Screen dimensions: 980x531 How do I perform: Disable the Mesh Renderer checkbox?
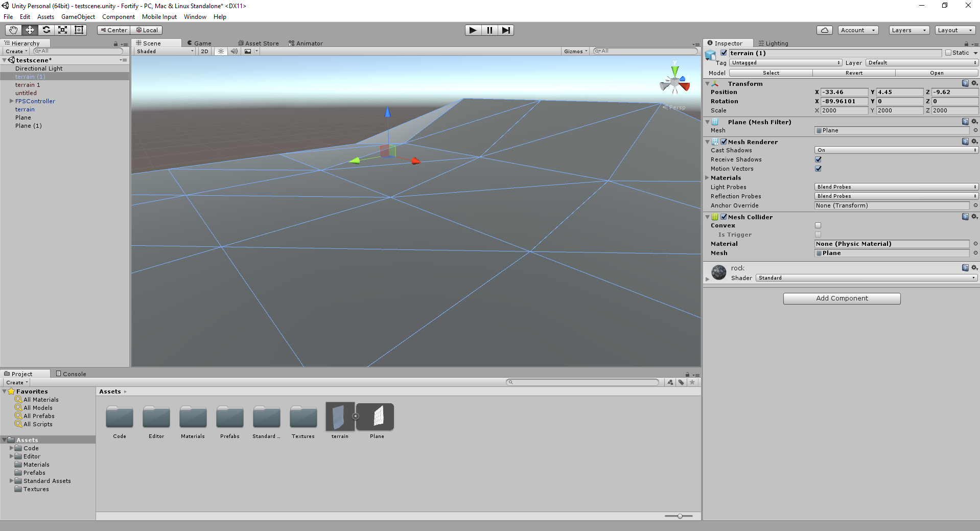(724, 142)
